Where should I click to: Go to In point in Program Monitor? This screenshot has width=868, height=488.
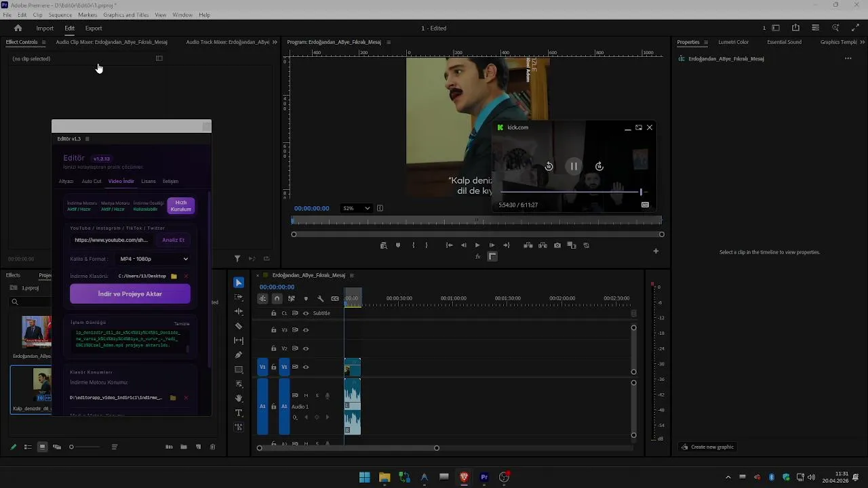point(449,245)
